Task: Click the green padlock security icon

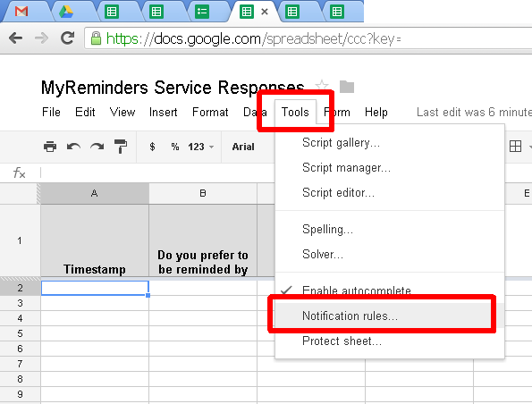Action: pyautogui.click(x=96, y=38)
